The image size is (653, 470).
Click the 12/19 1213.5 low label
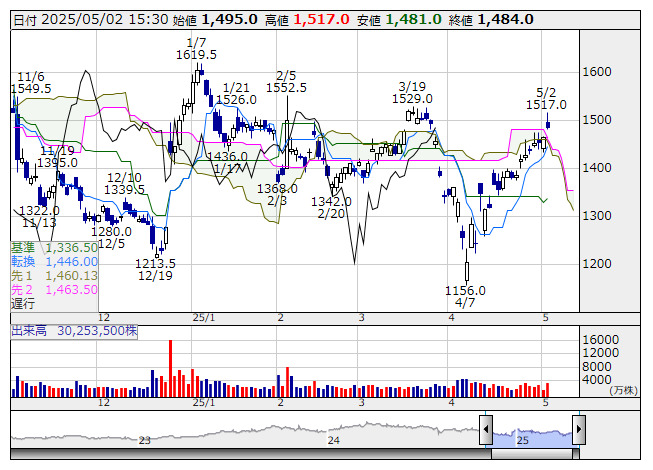tap(155, 269)
